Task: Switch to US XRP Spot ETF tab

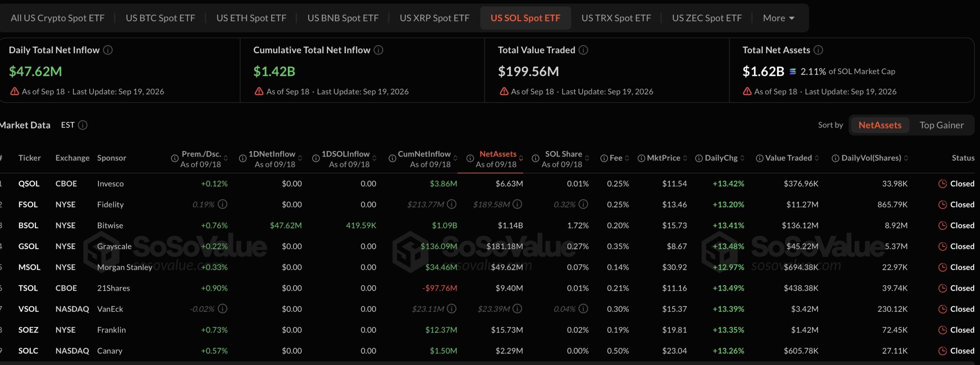Action: 434,18
